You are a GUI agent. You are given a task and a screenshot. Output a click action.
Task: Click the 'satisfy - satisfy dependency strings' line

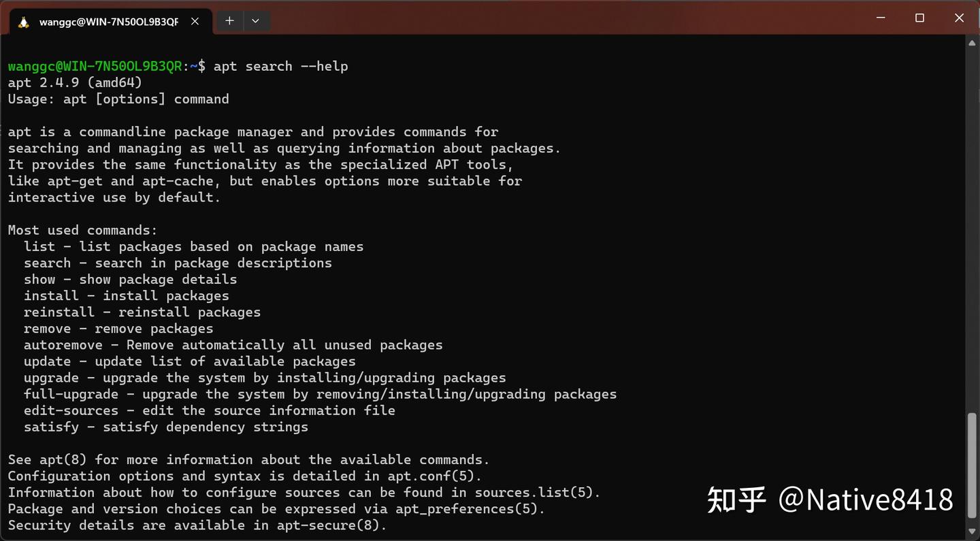[x=165, y=427]
